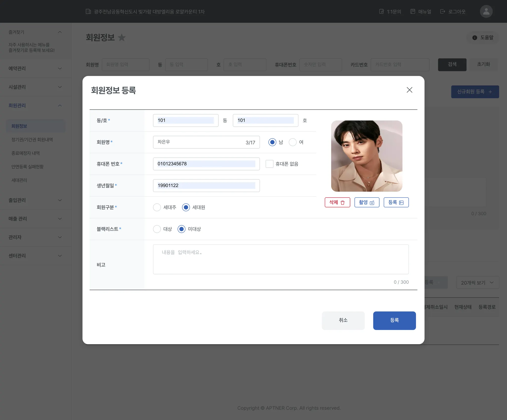Click the blue 등록 submit button
The height and width of the screenshot is (420, 507).
394,320
